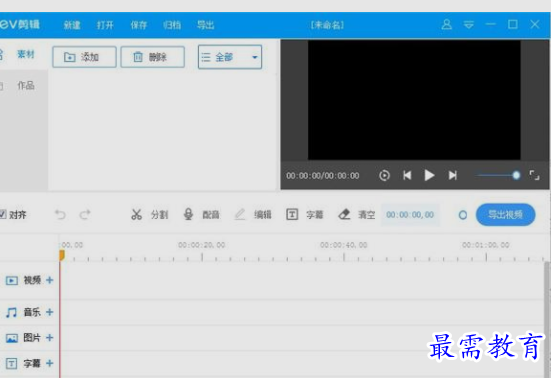Screen dimensions: 551x378
Task: Switch to the 作品 tab
Action: tap(26, 85)
